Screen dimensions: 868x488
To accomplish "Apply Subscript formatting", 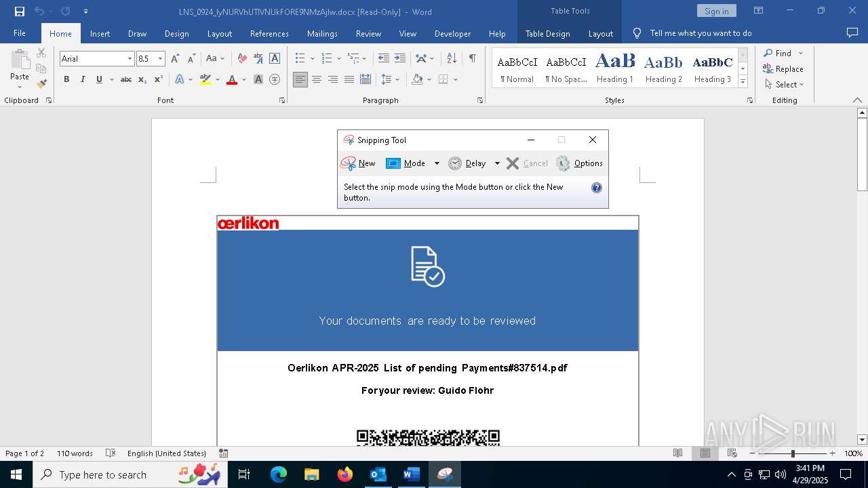I will point(142,79).
